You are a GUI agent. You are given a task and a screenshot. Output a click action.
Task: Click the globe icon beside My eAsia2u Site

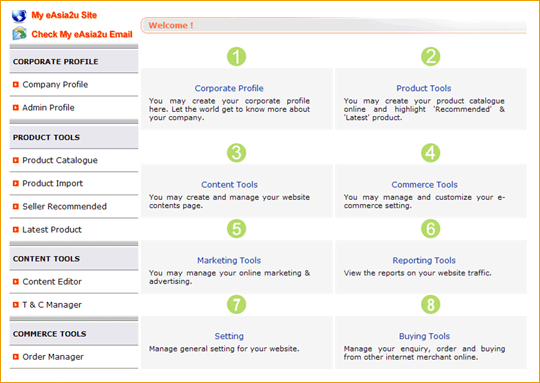point(19,15)
